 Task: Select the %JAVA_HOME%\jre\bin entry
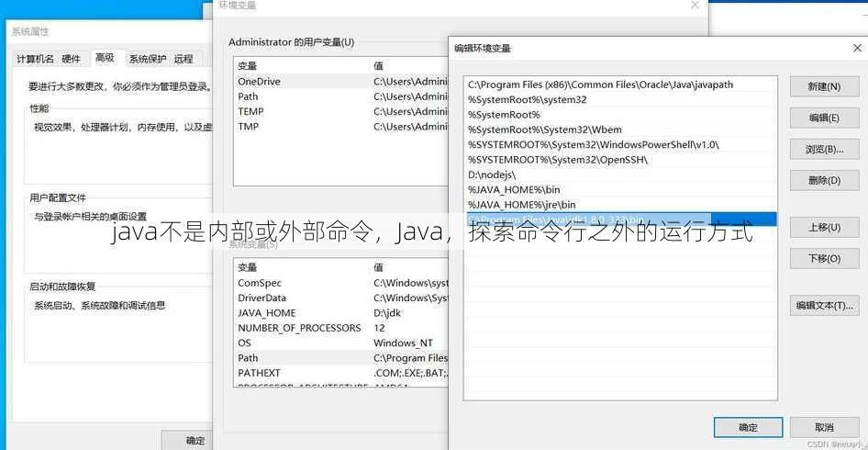tap(622, 205)
